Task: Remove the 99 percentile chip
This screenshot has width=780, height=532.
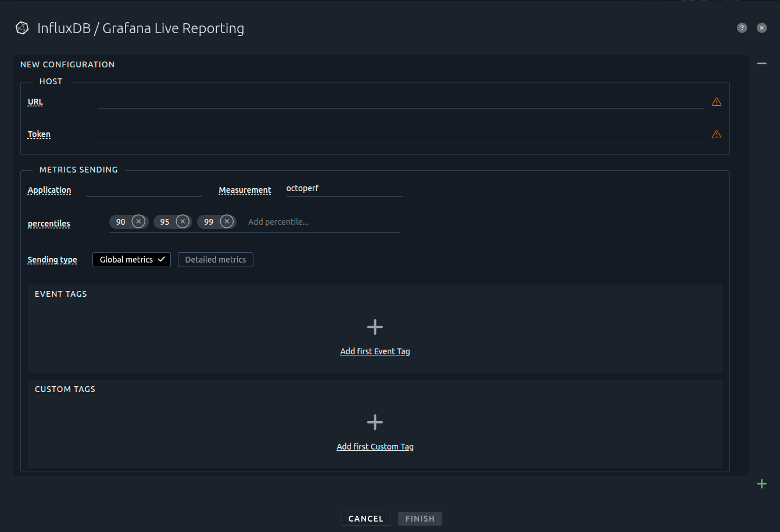Action: click(x=226, y=221)
